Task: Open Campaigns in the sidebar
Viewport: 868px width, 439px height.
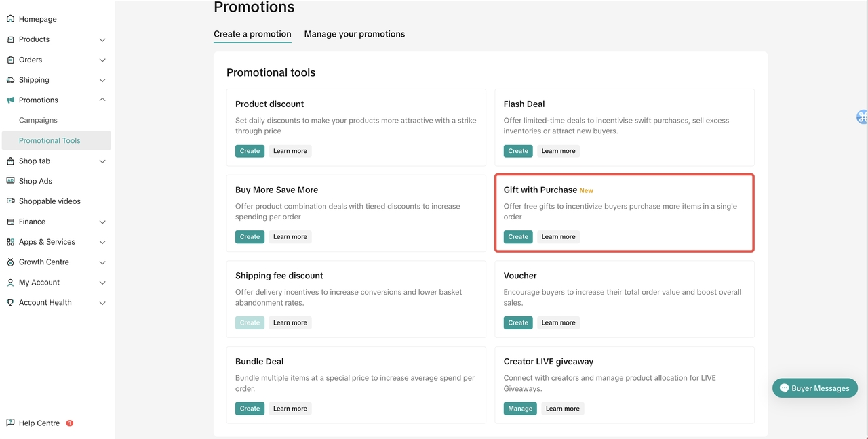Action: [38, 120]
